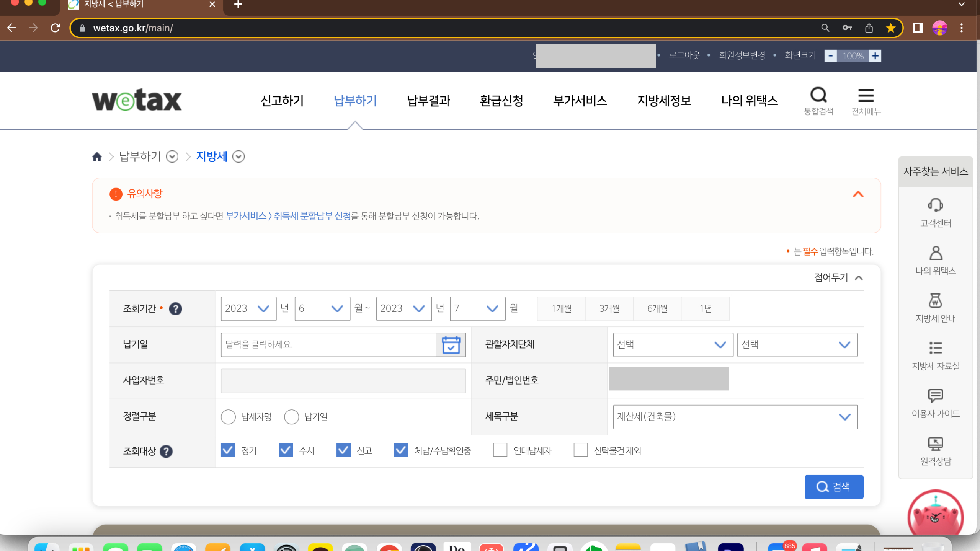The height and width of the screenshot is (551, 980).
Task: Open the 환급신청 menu
Action: pos(501,101)
